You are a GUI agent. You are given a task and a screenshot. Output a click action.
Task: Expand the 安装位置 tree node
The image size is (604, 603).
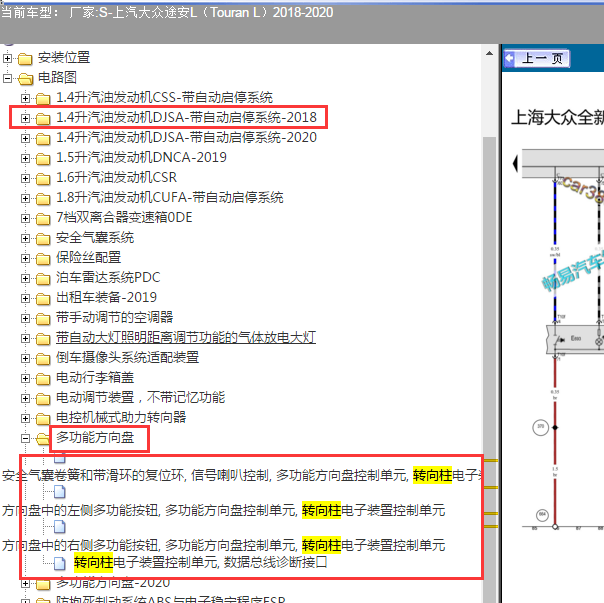click(7, 58)
